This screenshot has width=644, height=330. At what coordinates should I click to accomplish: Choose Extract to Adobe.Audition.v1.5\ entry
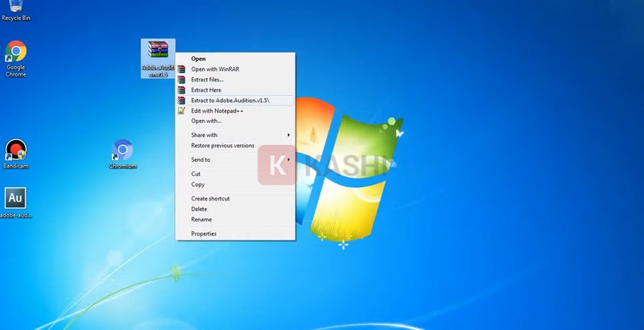[230, 100]
